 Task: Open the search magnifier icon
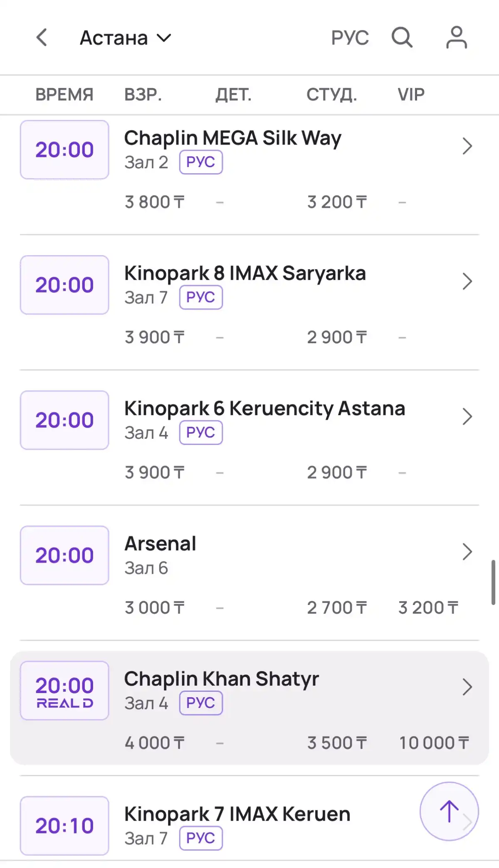402,37
